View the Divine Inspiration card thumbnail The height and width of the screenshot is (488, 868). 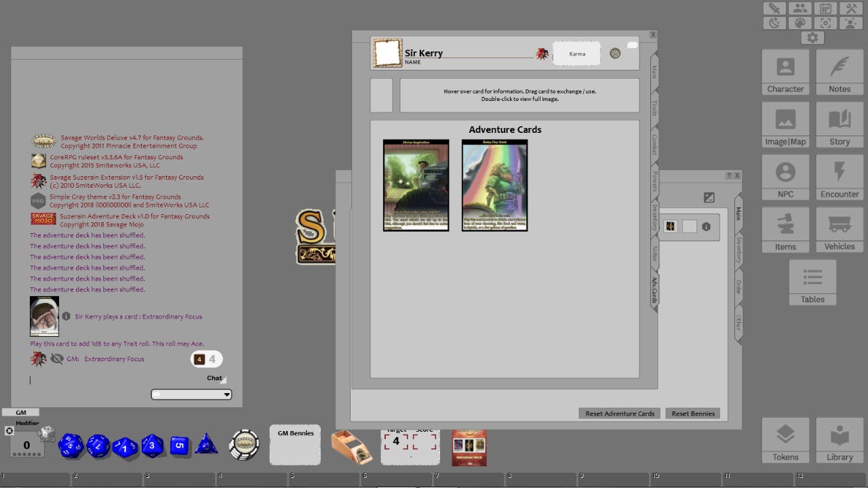(416, 185)
